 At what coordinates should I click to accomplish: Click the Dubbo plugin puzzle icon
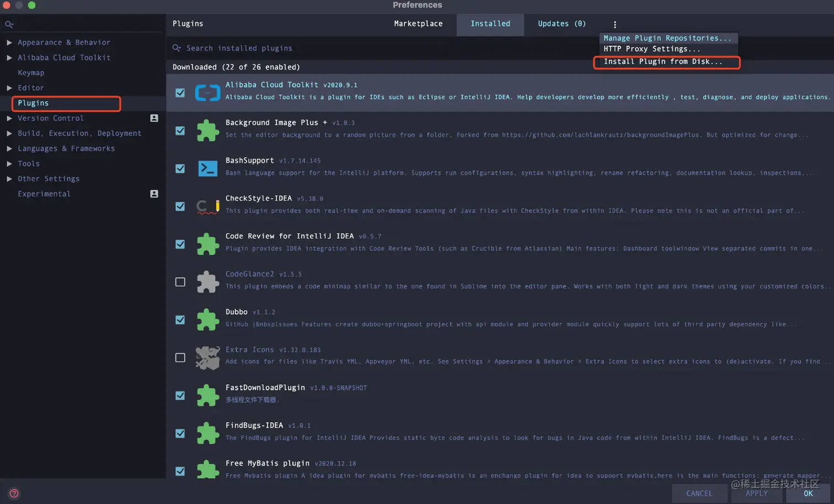tap(207, 320)
